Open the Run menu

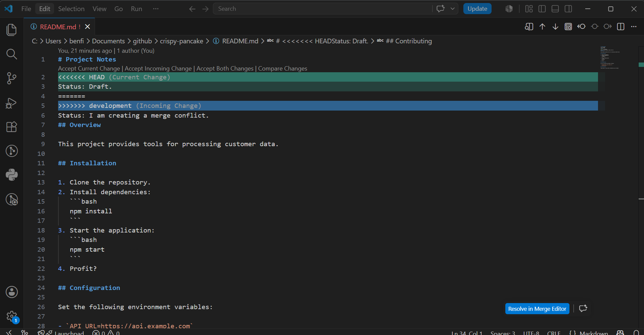tap(136, 9)
